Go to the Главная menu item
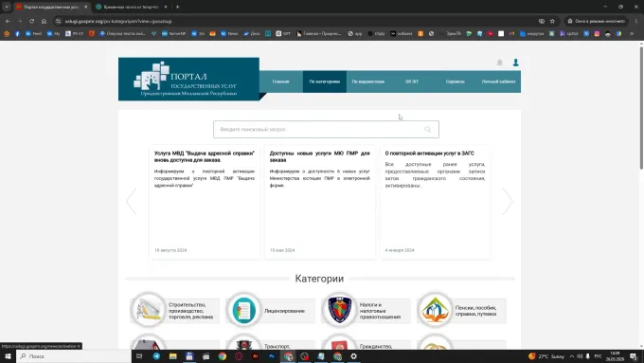644x363 pixels. pyautogui.click(x=281, y=82)
